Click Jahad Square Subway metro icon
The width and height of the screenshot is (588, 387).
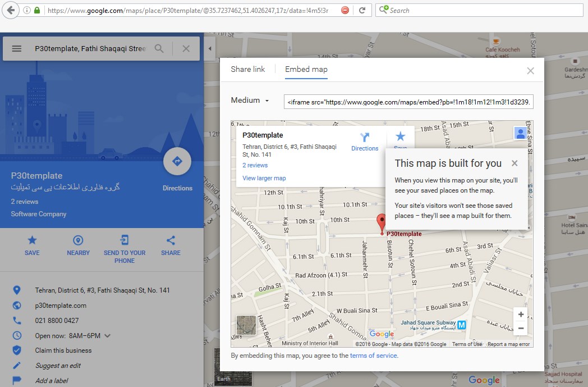(462, 325)
